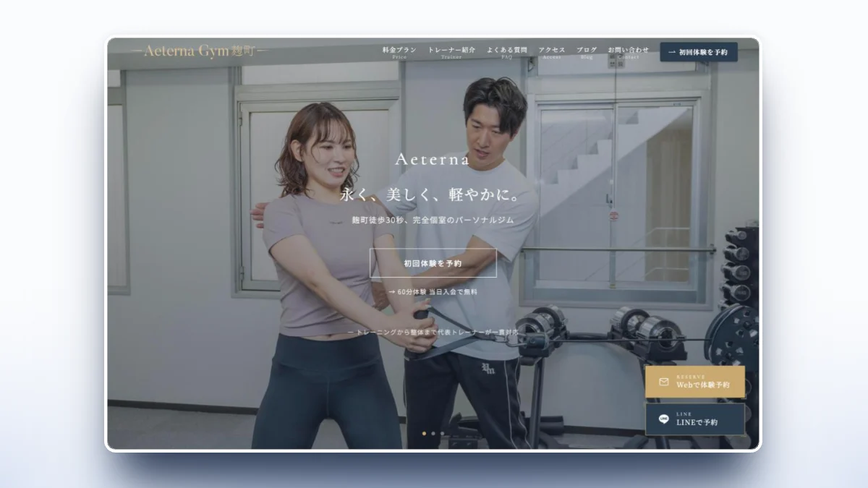Select the first gold slider dot
Image resolution: width=868 pixels, height=488 pixels.
click(424, 434)
